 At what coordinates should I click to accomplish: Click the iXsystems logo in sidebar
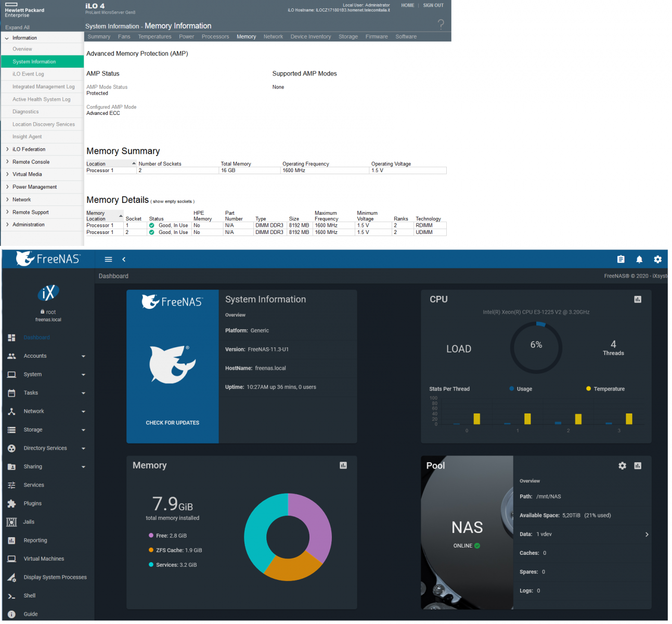48,293
